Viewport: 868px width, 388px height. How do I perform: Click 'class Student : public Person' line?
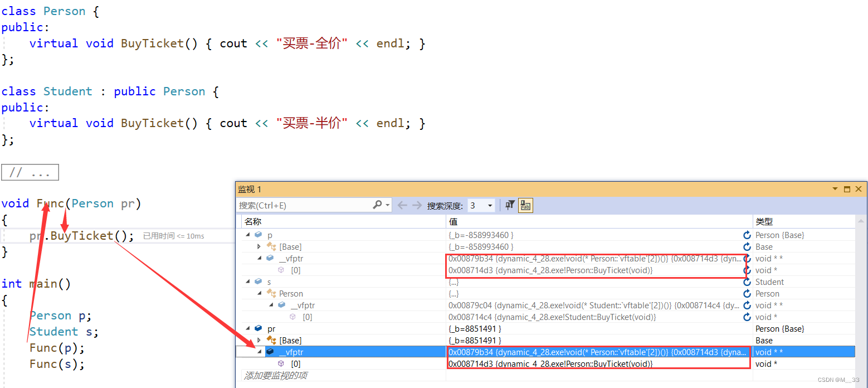[110, 91]
